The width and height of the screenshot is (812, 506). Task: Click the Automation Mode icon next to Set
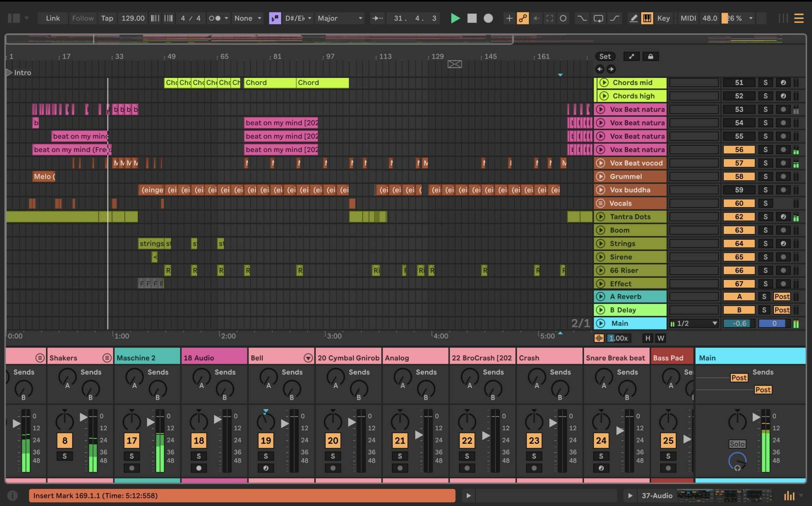click(x=631, y=56)
